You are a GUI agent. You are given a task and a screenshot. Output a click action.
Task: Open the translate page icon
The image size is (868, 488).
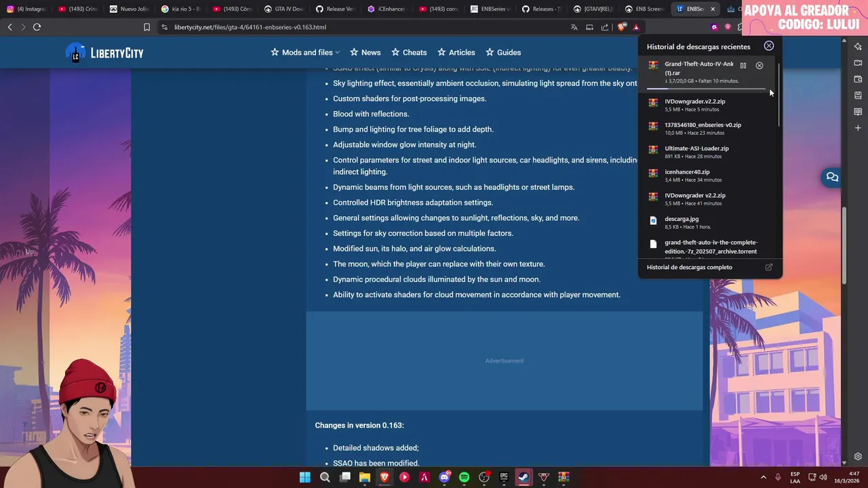tap(574, 27)
